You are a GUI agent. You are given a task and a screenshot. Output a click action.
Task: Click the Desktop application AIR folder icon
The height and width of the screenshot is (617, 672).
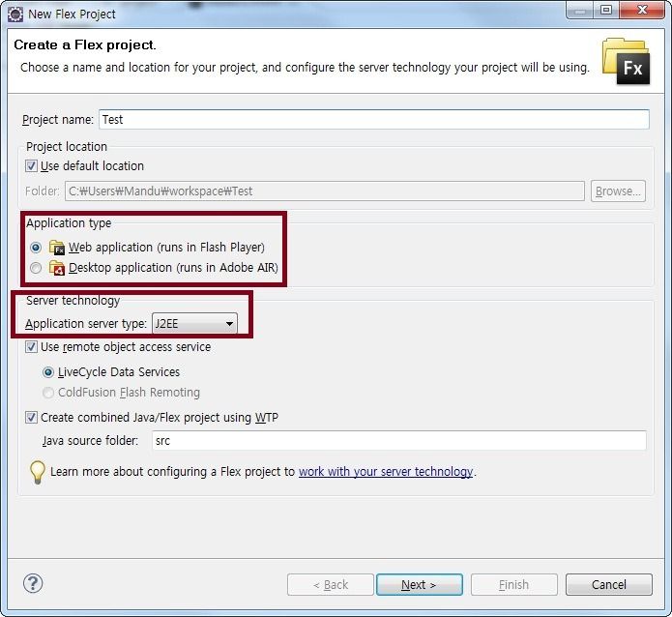[x=57, y=268]
